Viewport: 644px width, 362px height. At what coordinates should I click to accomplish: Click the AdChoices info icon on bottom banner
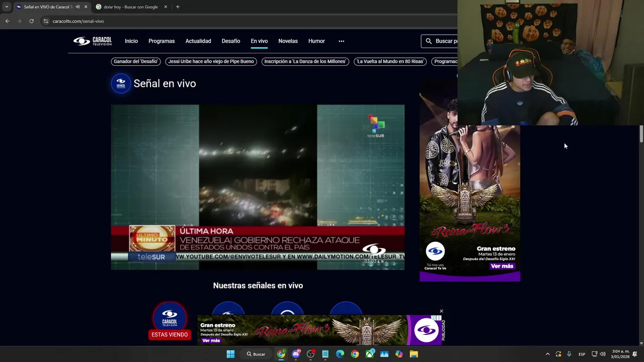[x=433, y=318]
